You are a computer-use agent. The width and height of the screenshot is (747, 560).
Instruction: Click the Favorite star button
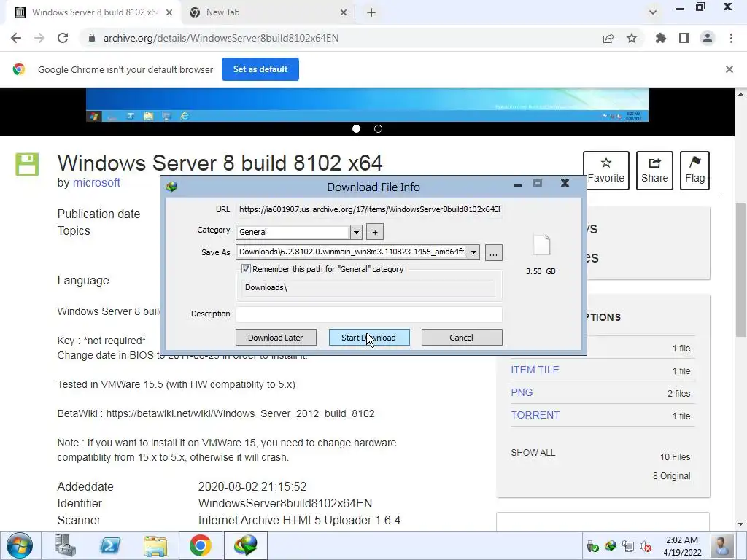tap(606, 171)
